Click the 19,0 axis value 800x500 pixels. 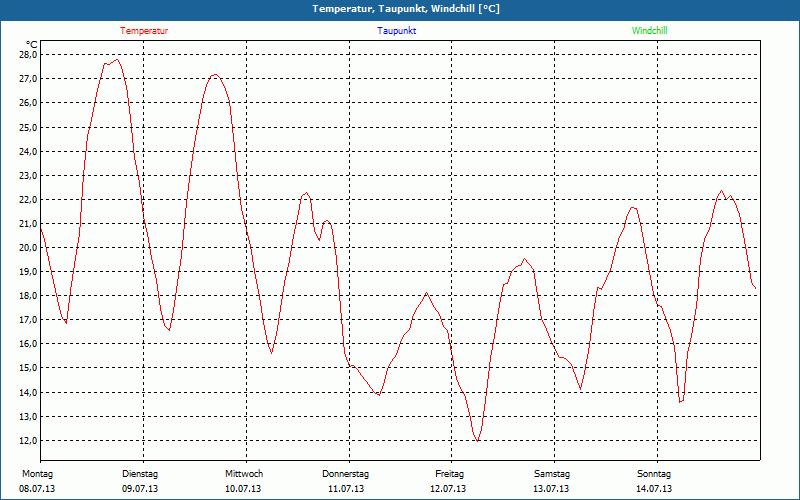(x=28, y=271)
